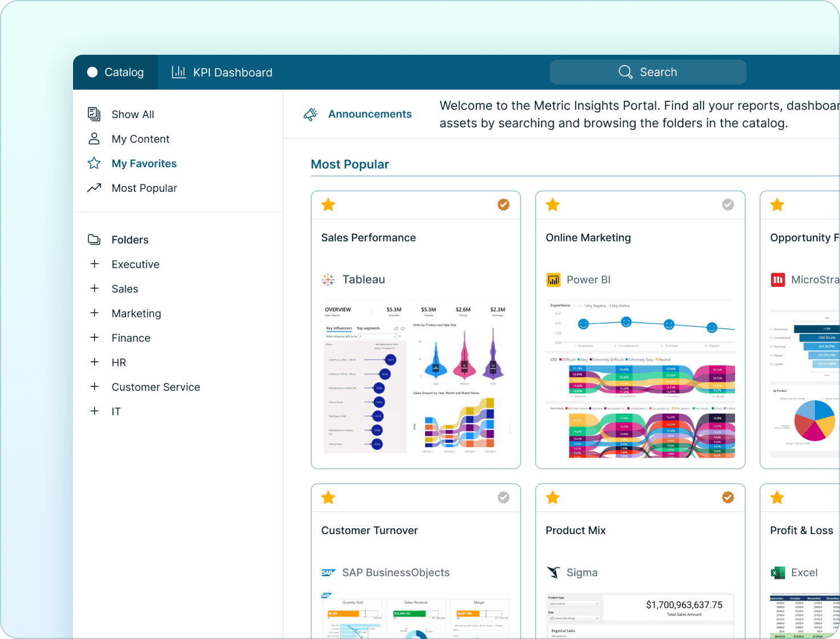Click the Most Popular trending arrow icon

94,188
